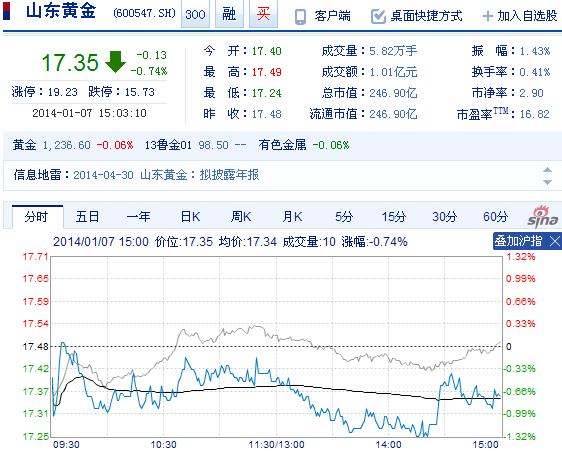Toggle the 叠加沪指 overlay button
Screen dimensions: 562x451
tap(518, 241)
